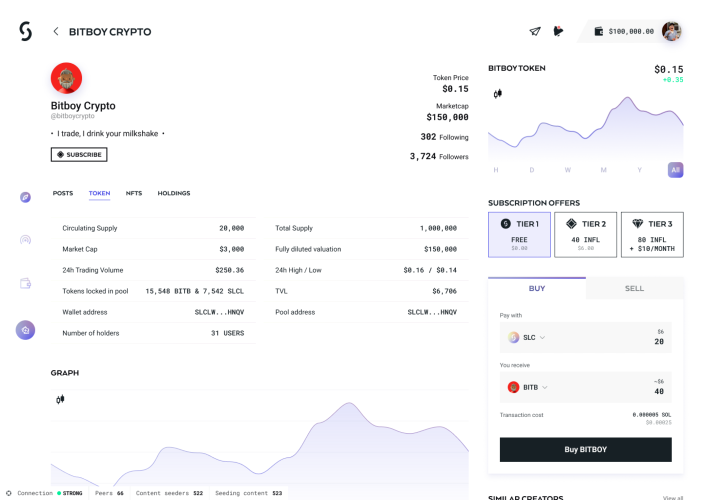Click the Subscribe button

click(x=79, y=155)
